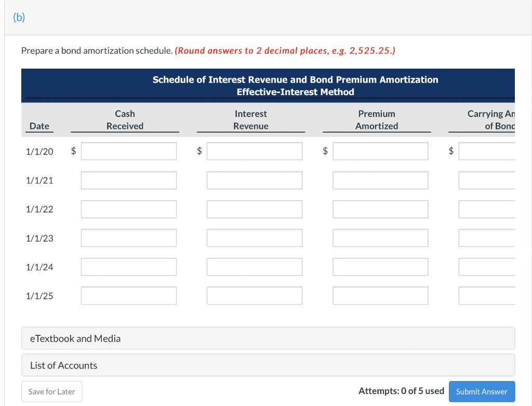The width and height of the screenshot is (532, 406).
Task: Select Premium Amortized box for 1/1/23
Action: (380, 238)
